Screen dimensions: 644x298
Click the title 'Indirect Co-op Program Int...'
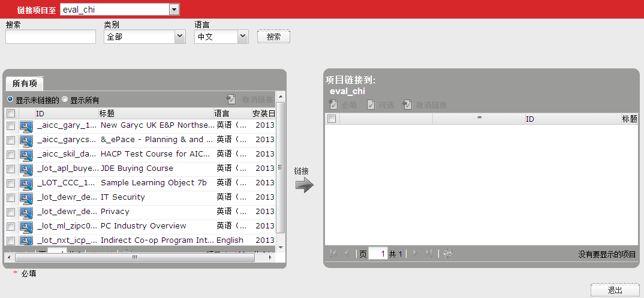click(157, 240)
